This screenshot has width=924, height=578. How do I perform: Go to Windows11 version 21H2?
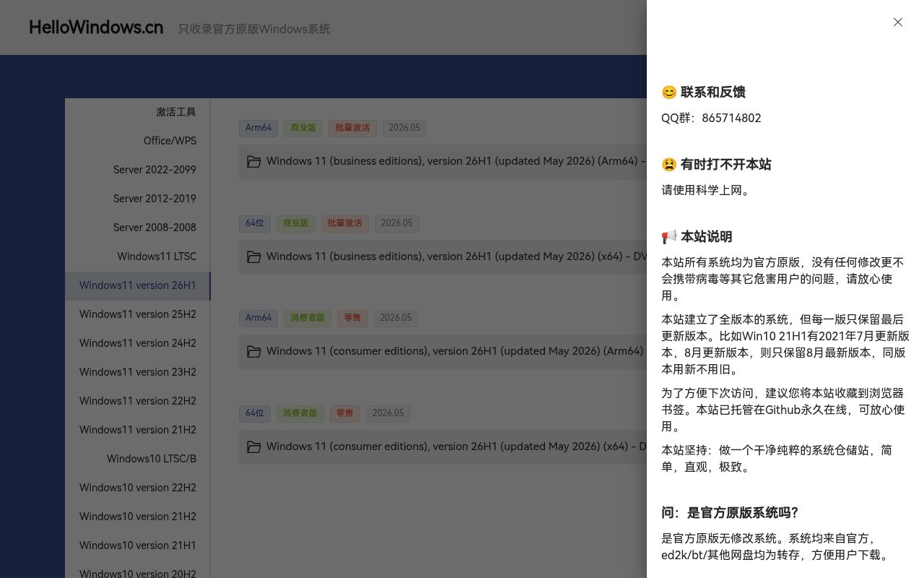click(x=138, y=430)
